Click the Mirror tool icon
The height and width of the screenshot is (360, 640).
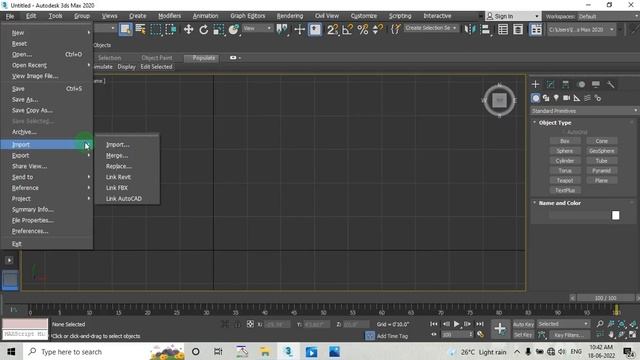tap(470, 29)
